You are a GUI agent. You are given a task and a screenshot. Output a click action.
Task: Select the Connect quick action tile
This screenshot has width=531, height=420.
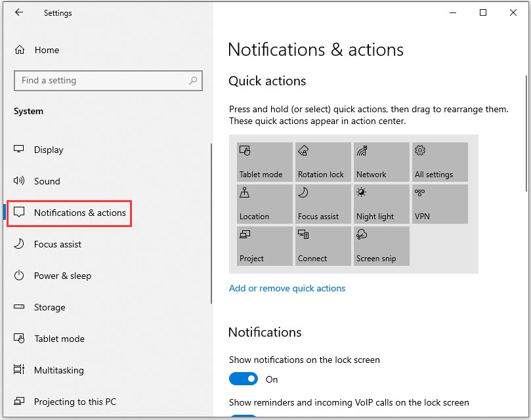(x=322, y=245)
